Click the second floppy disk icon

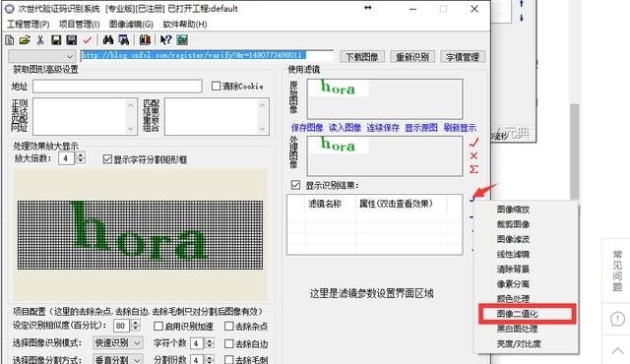72,39
